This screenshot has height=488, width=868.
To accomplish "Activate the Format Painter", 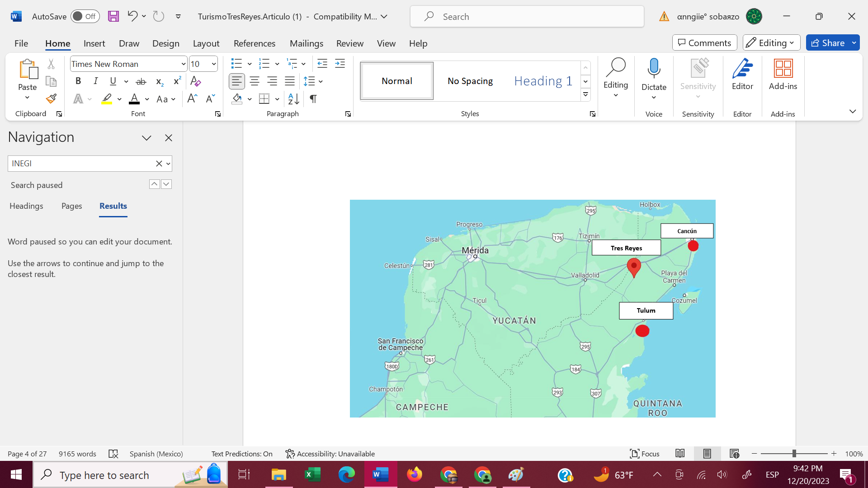I will pyautogui.click(x=51, y=98).
